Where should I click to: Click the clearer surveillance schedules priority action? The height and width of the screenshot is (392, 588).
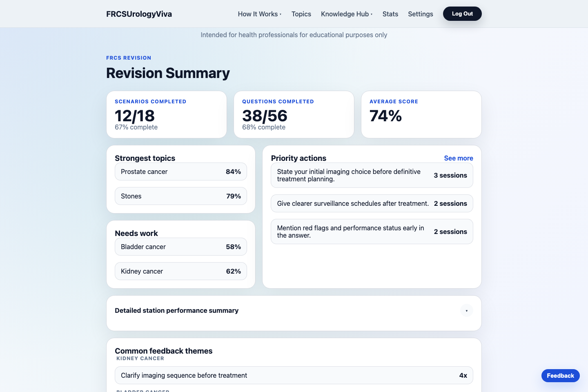(372, 203)
